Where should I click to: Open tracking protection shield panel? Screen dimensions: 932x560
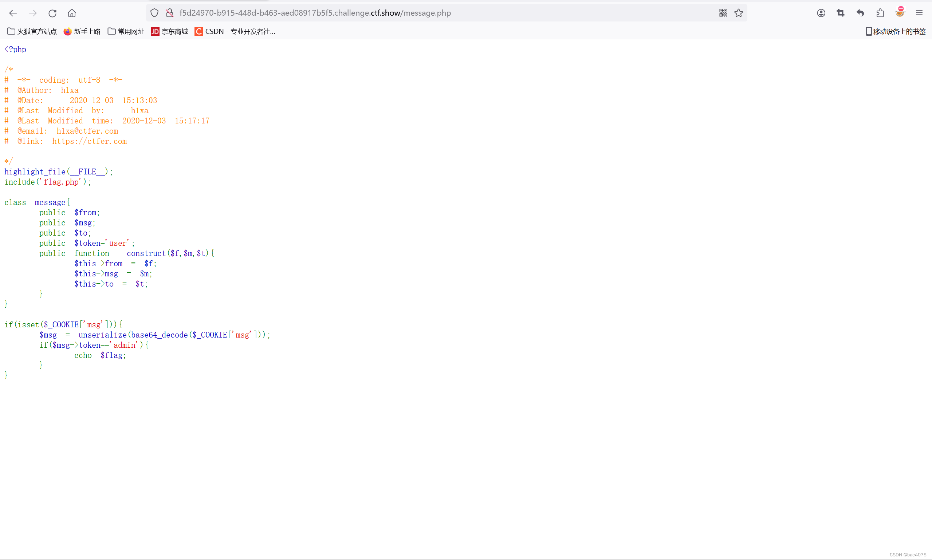pos(154,13)
